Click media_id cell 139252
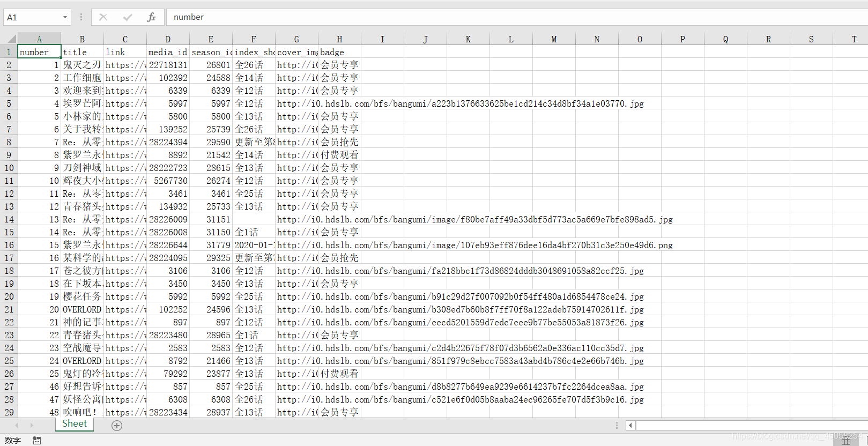Viewport: 868px width, 446px height. (x=168, y=129)
